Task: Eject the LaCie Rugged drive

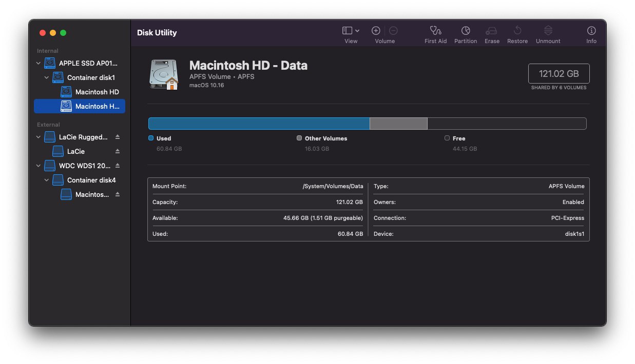Action: 118,137
